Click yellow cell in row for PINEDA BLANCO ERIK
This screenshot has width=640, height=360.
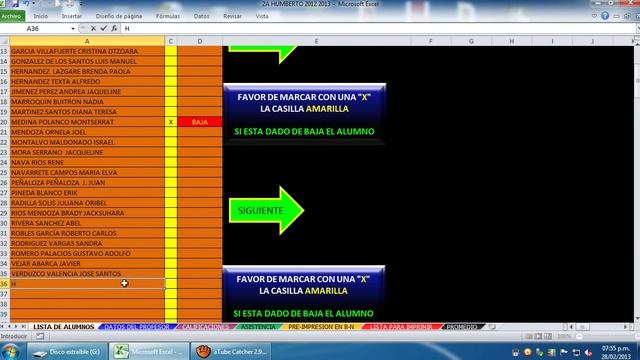point(171,193)
